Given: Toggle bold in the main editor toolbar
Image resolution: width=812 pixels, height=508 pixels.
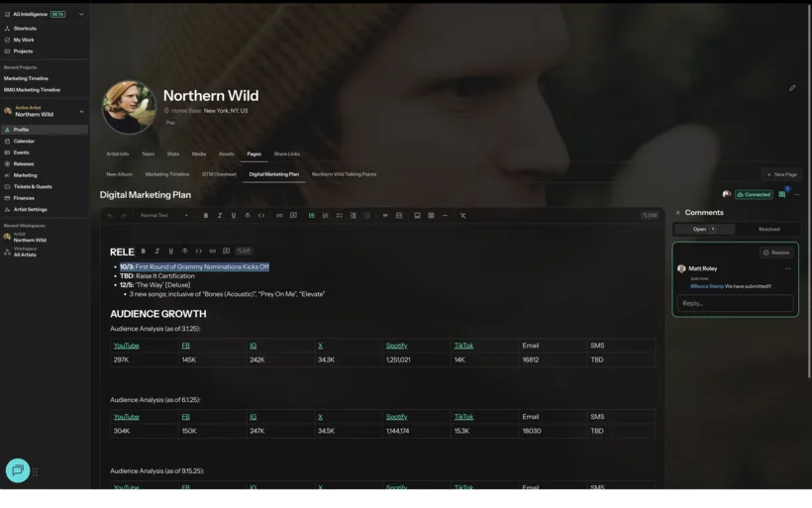Looking at the screenshot, I should [x=206, y=216].
